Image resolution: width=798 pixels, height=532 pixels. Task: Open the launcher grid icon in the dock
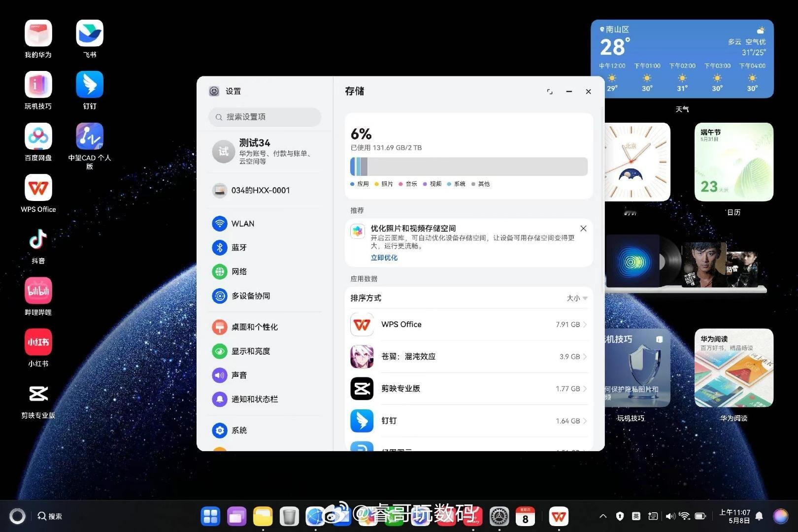[210, 516]
